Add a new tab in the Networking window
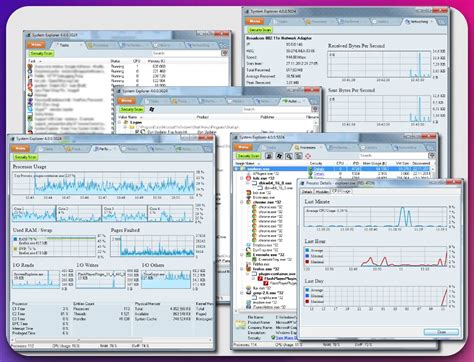Screen dimensions: 474x362 [x=442, y=21]
